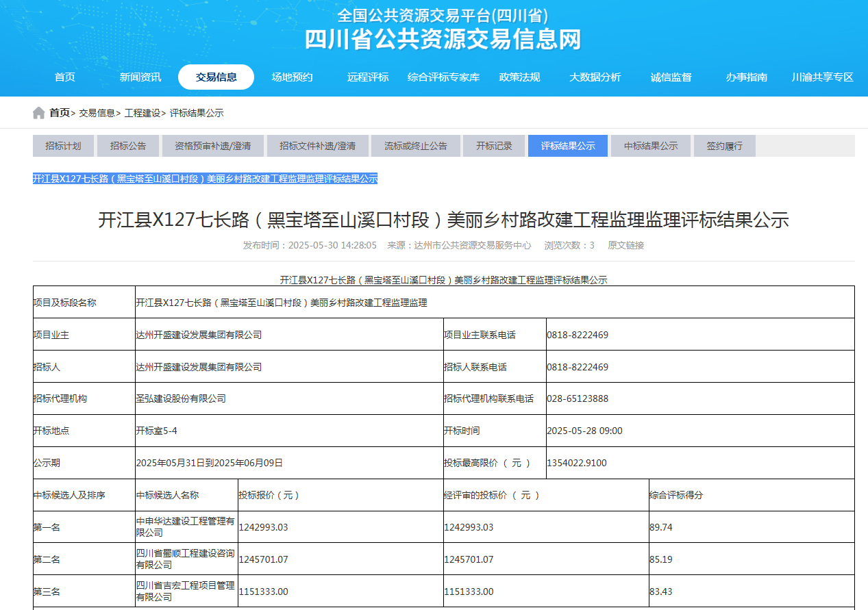Select the 流标或终止公告 tab
Image resolution: width=868 pixels, height=610 pixels.
415,146
